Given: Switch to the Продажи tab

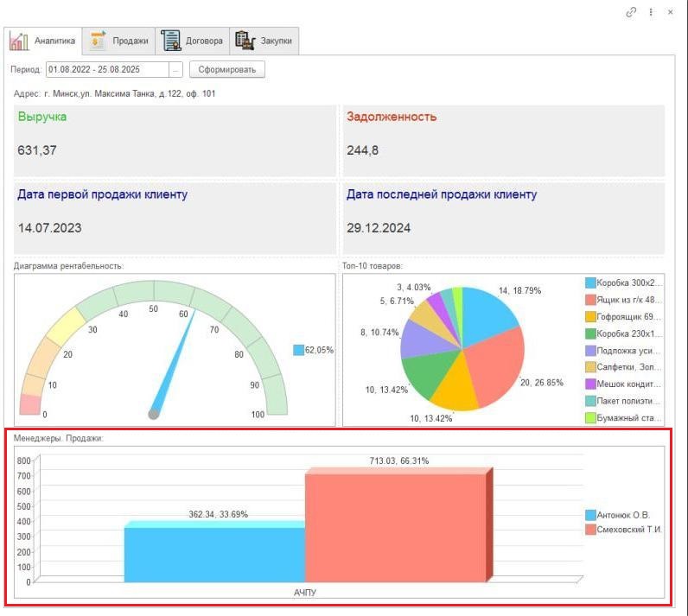Looking at the screenshot, I should click(x=119, y=41).
